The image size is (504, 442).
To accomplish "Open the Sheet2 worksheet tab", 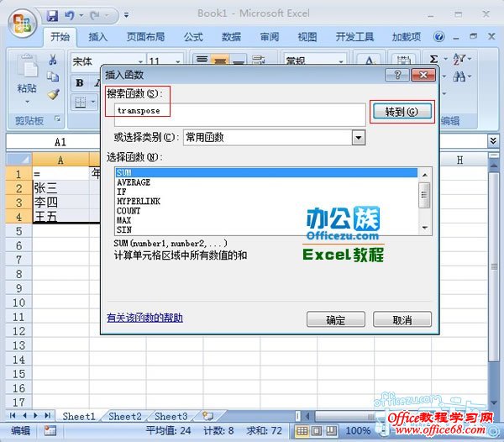I will coord(125,416).
